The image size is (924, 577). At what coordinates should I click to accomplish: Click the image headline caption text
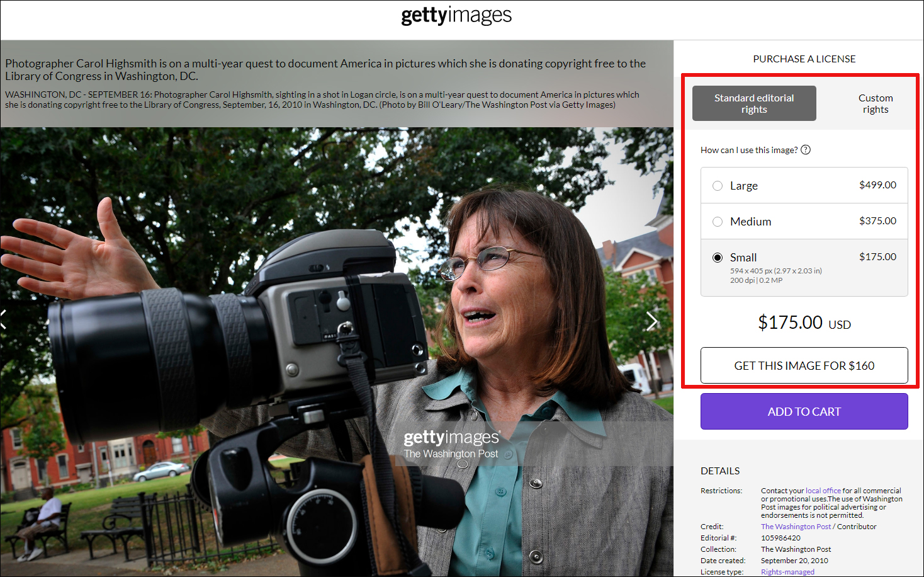click(x=325, y=70)
